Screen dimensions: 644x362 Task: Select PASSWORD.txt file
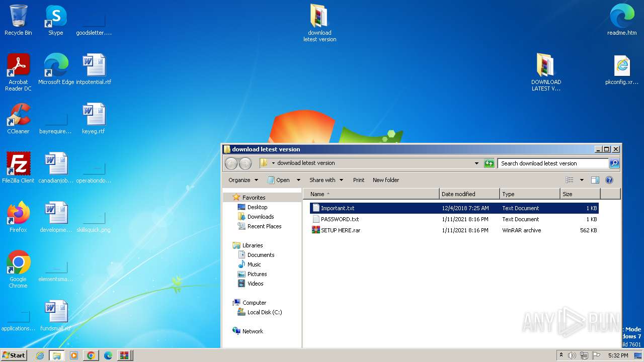tap(454, 219)
